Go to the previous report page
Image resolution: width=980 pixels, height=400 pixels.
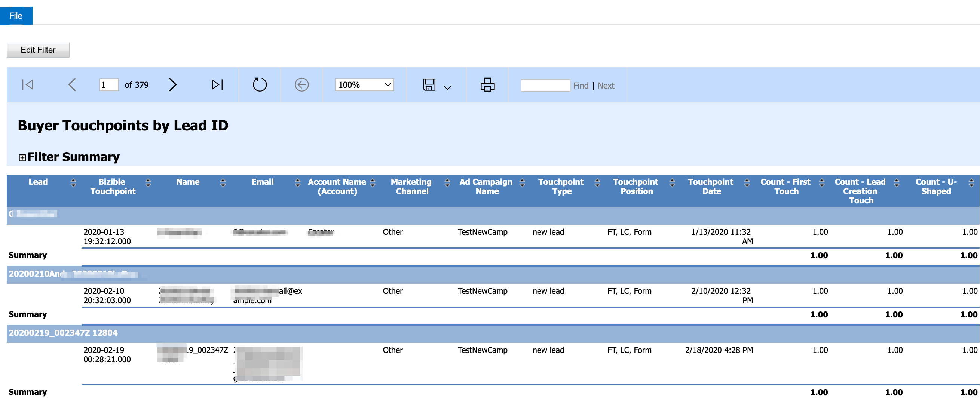72,84
